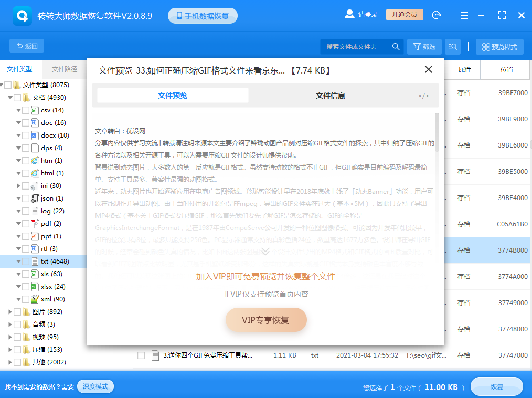Click the app logo icon in title bar
Viewport: 532px width, 398px height.
click(23, 16)
